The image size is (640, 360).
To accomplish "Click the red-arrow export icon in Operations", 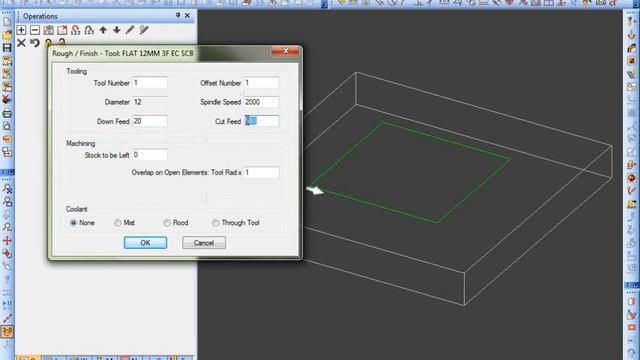I will pos(62,30).
